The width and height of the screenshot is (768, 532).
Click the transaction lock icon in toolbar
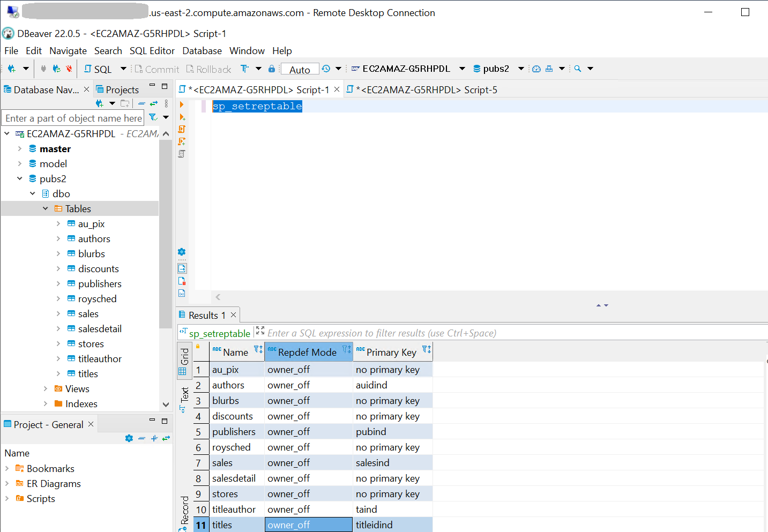click(x=272, y=69)
